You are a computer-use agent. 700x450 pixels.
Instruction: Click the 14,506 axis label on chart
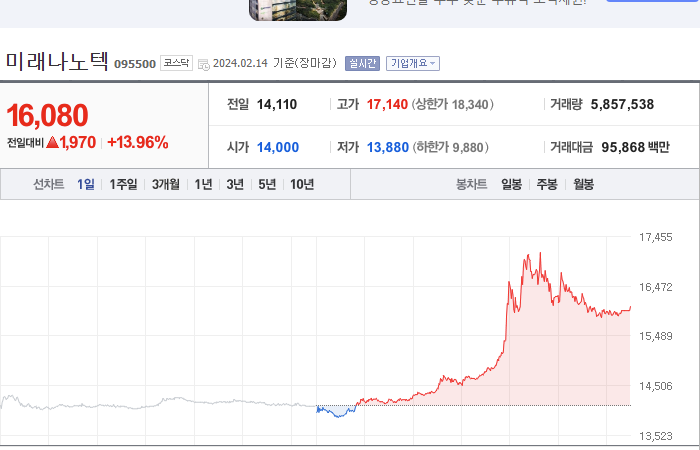[655, 386]
